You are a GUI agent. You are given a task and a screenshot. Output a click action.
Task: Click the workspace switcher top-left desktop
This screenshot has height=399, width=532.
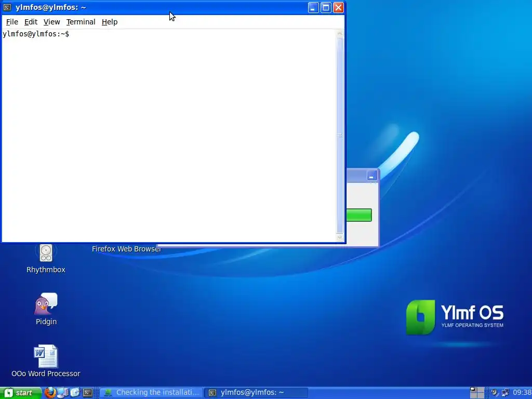473,390
